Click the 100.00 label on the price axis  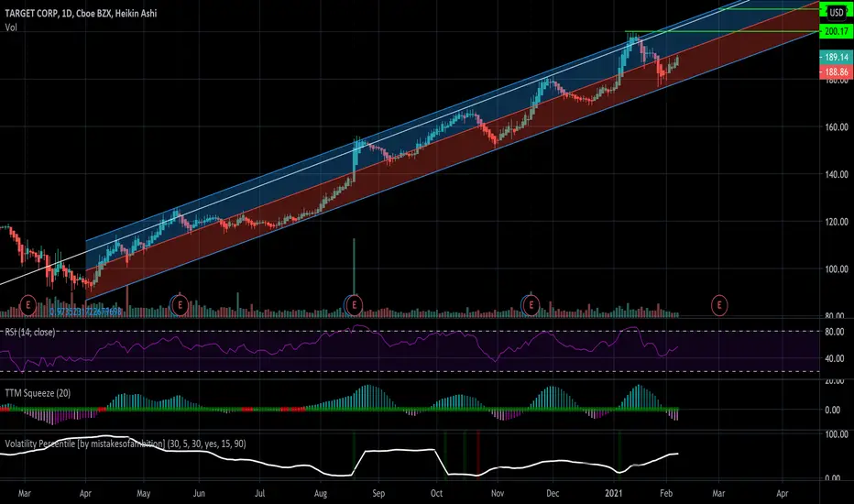(836, 269)
